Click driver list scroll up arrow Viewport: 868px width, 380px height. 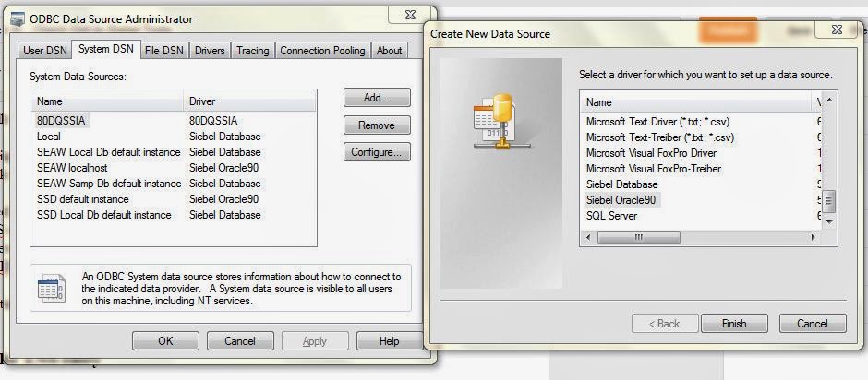point(828,101)
